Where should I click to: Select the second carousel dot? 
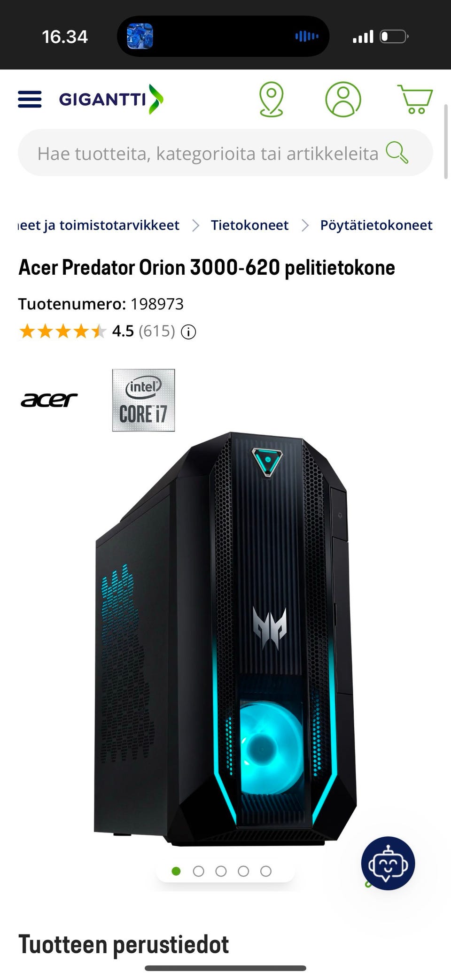(x=199, y=871)
